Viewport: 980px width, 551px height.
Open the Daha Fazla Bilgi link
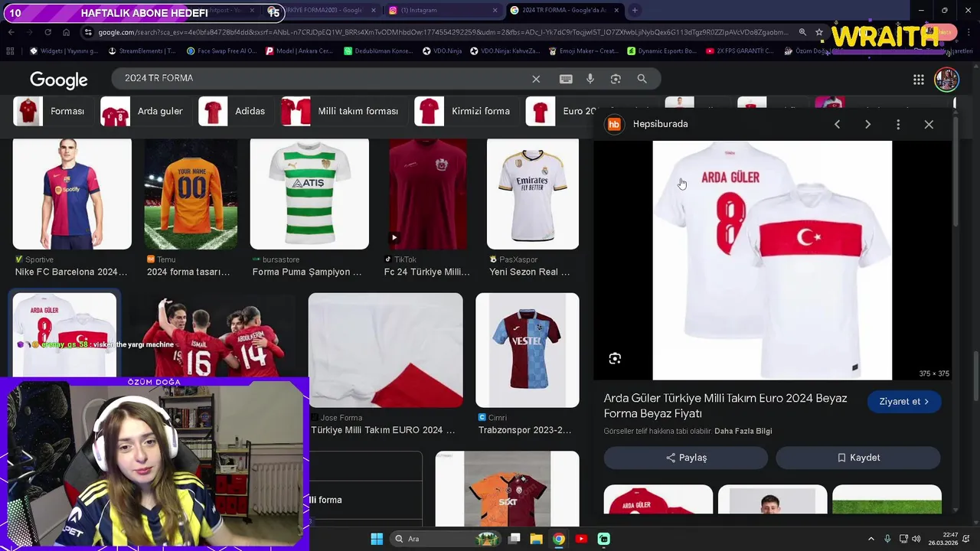(x=743, y=431)
